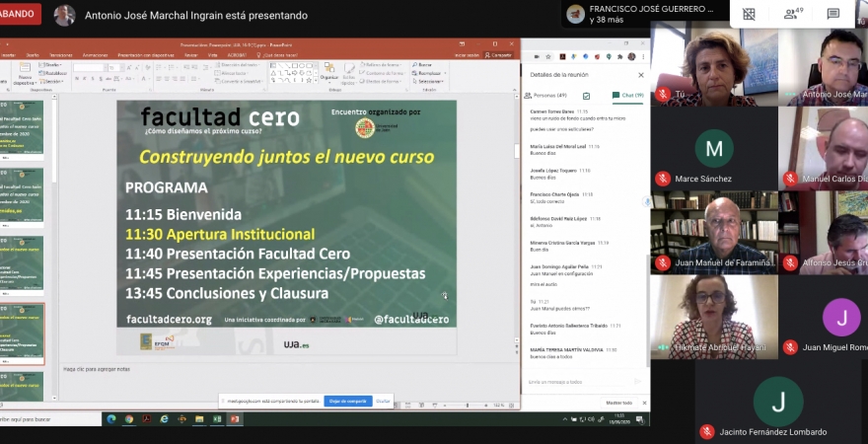Click Nueva diapositiva button
868x444 pixels.
[25, 74]
